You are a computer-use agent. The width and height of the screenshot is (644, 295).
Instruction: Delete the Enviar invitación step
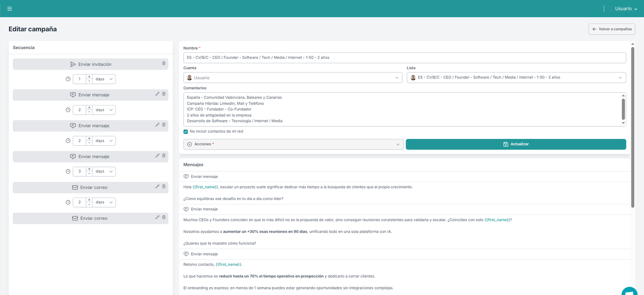(x=164, y=64)
